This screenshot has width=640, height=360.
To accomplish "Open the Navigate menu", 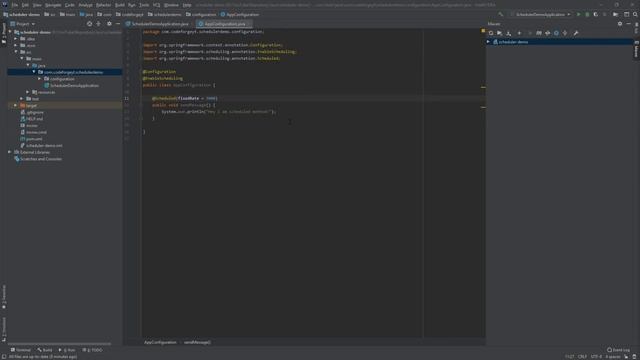I will (53, 5).
